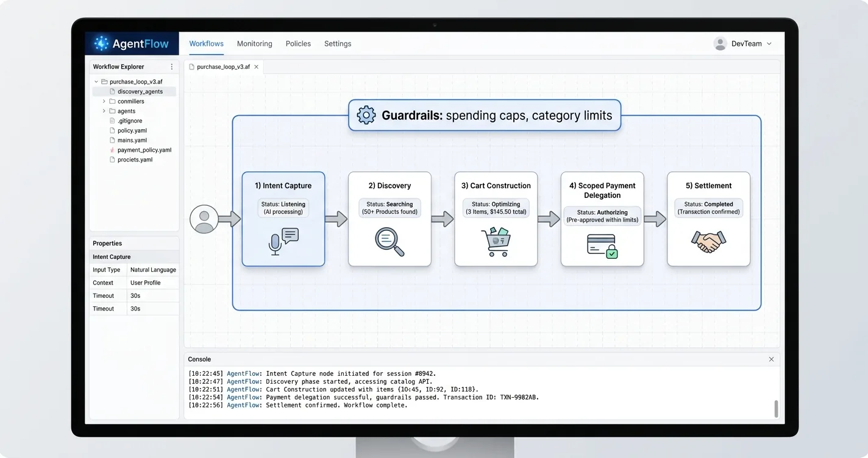
Task: Expand the agents folder chevron
Action: tap(104, 111)
